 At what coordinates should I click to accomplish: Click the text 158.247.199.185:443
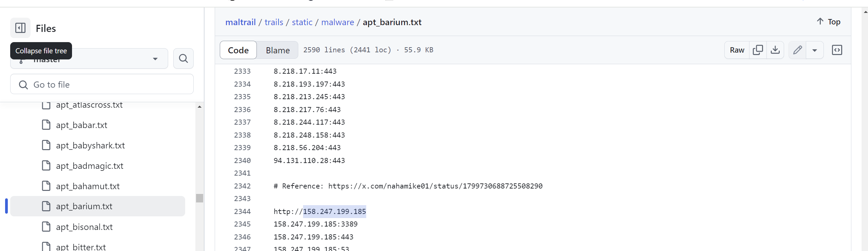(314, 237)
